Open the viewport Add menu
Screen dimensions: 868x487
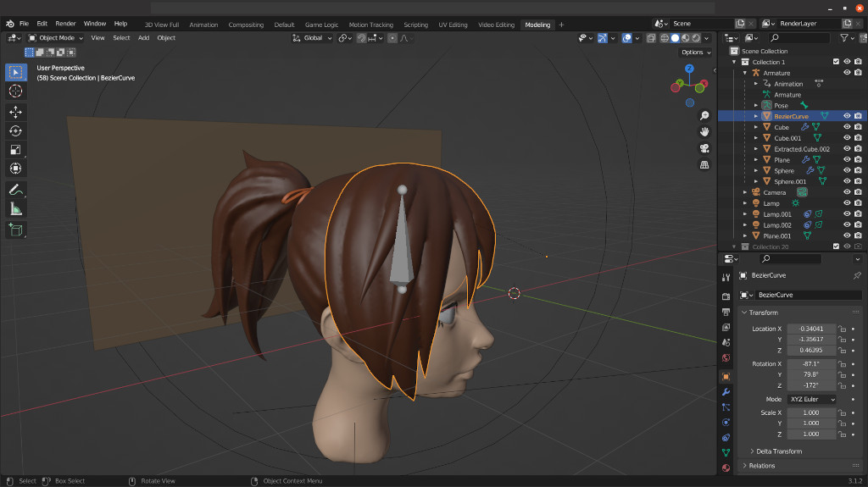tap(143, 38)
